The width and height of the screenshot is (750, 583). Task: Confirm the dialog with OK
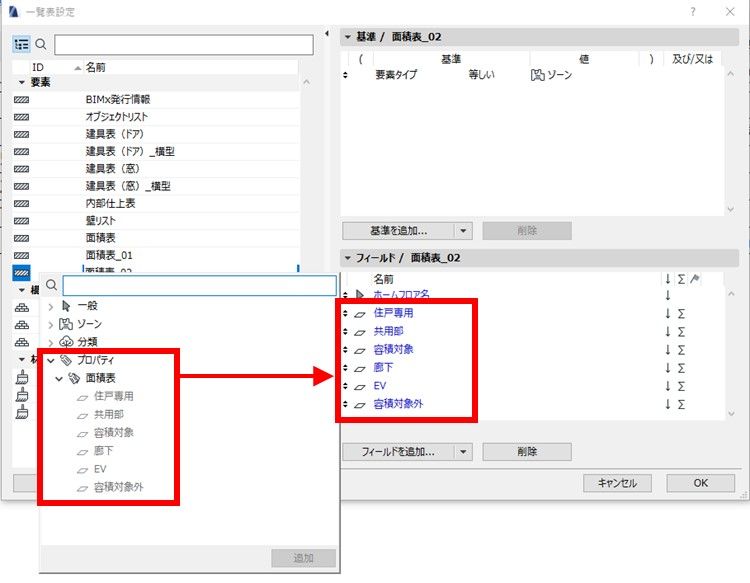tap(700, 483)
